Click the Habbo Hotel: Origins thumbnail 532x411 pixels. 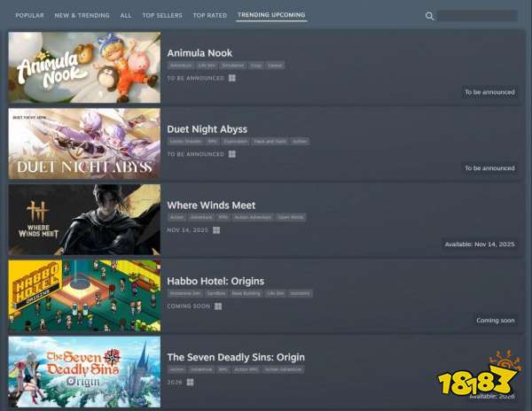tap(84, 296)
